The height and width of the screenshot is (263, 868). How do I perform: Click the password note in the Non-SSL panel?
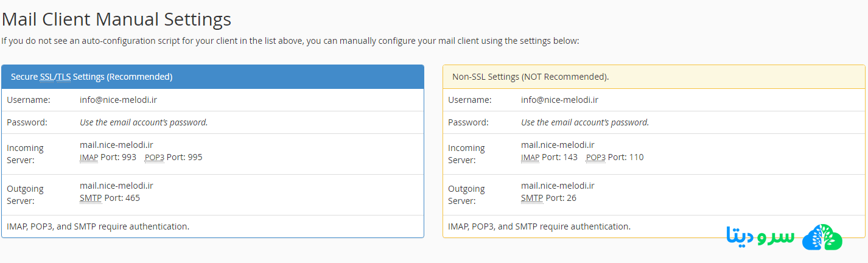pyautogui.click(x=585, y=122)
